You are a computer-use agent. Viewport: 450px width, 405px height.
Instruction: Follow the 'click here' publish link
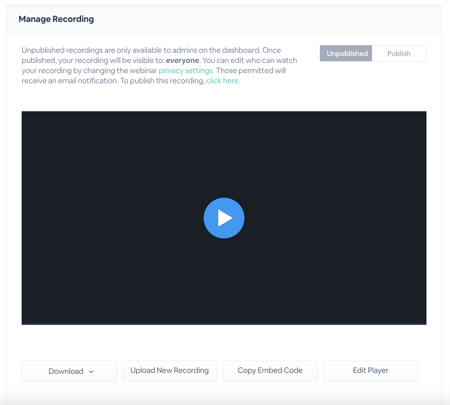(222, 81)
